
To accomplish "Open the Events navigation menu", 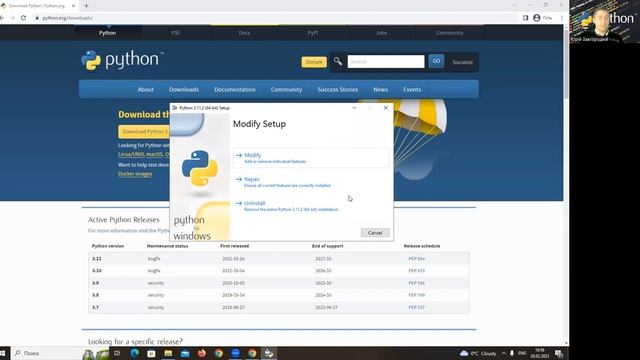I will coord(412,89).
